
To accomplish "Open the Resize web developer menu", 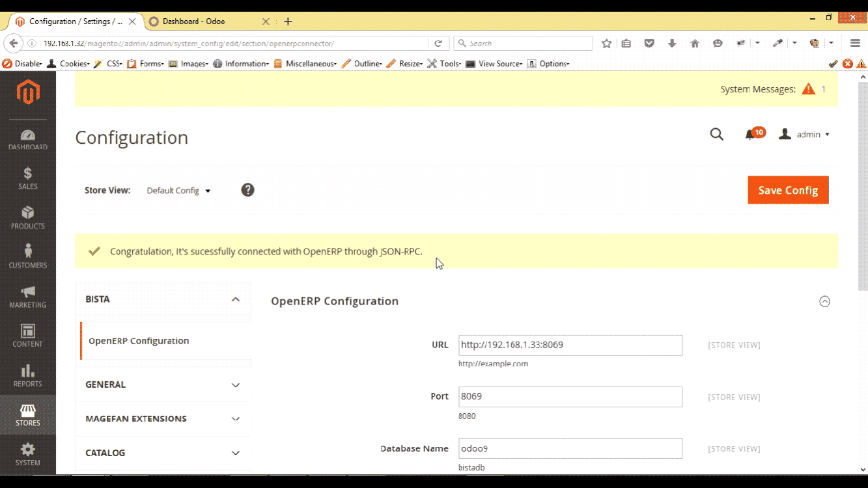I will tap(404, 64).
